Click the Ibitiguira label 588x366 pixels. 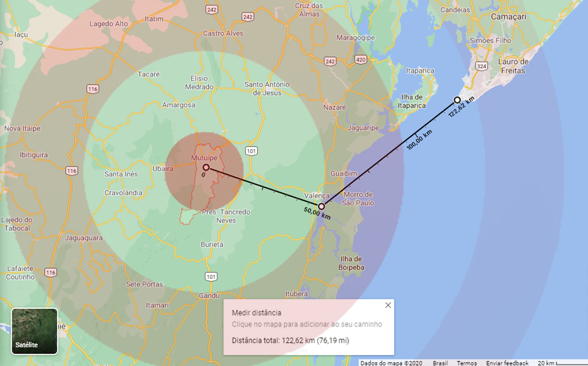coord(34,155)
